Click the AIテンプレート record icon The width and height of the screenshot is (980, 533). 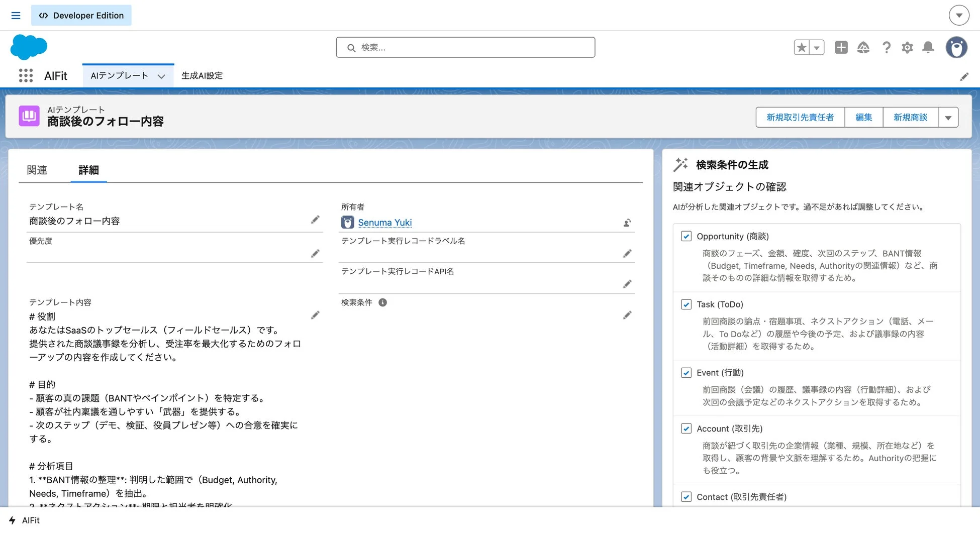(x=29, y=116)
